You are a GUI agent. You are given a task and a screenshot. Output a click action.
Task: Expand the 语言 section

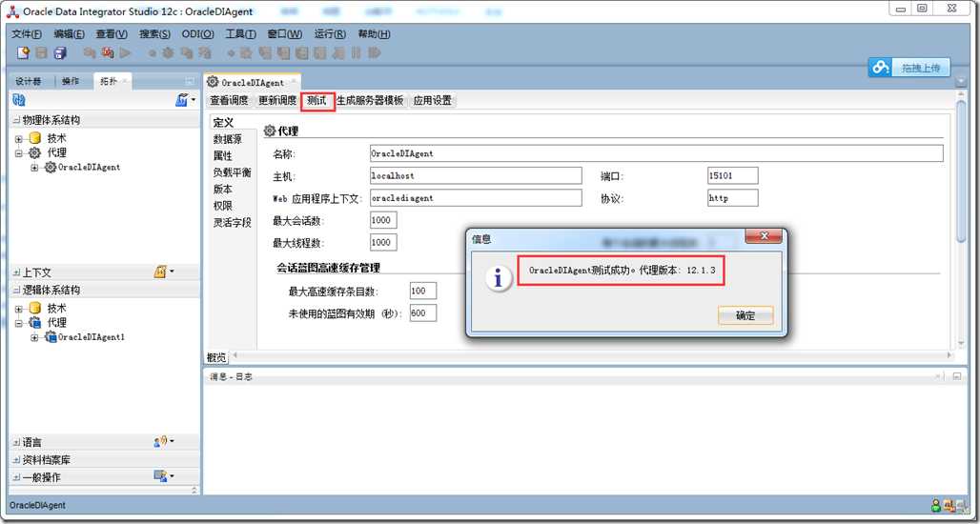coord(16,442)
